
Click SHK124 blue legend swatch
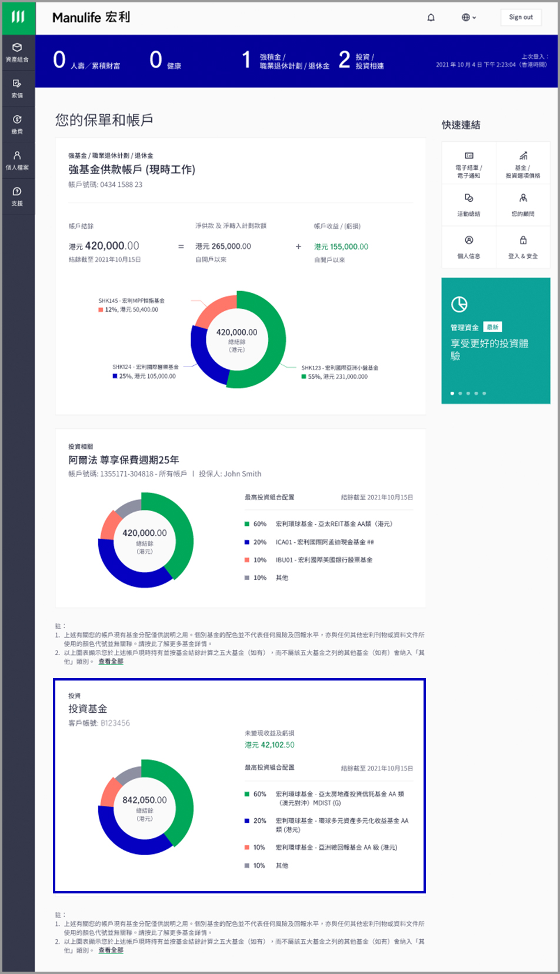click(x=115, y=376)
